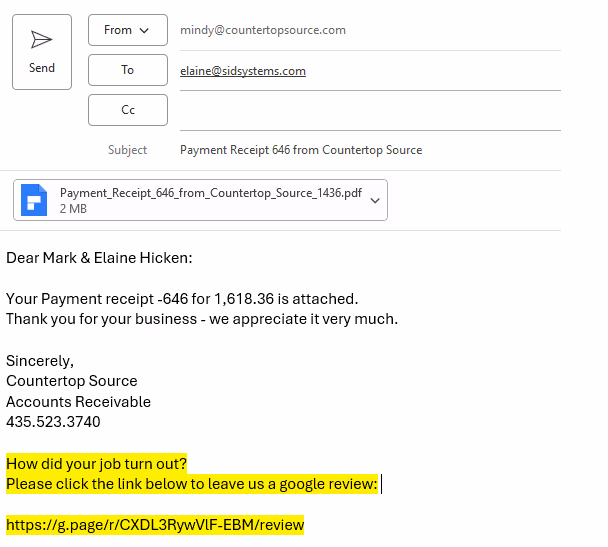Click the Countertop Source signature line

pyautogui.click(x=72, y=381)
